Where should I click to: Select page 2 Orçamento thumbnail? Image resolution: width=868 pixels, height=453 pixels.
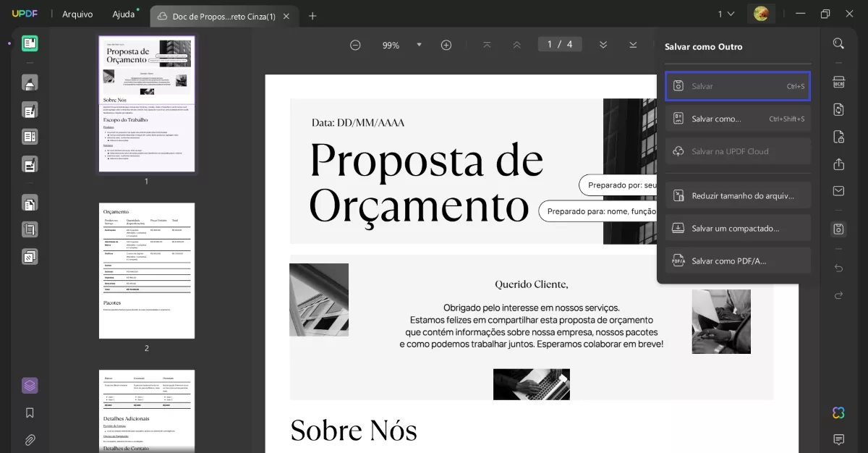147,271
